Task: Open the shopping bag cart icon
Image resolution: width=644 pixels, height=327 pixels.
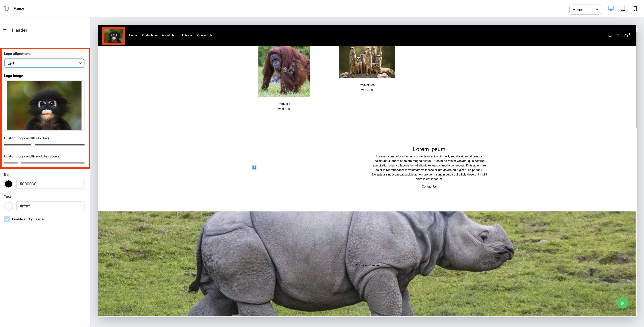Action: [x=626, y=36]
